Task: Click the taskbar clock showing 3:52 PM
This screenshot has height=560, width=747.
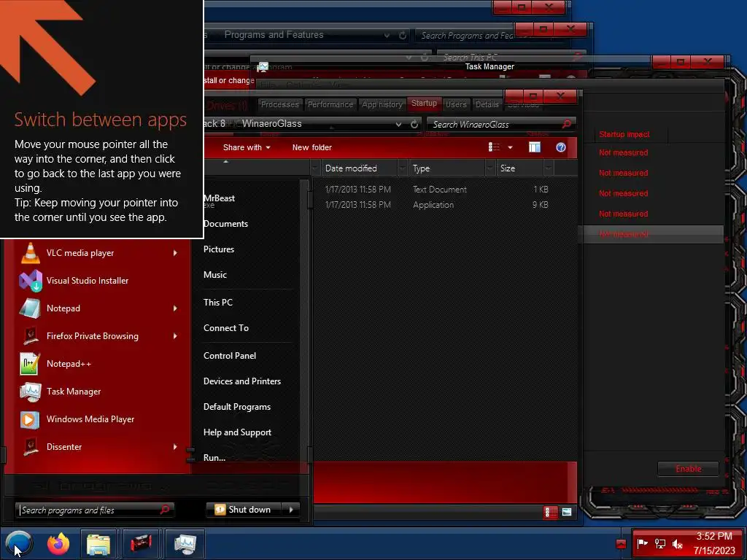Action: point(714,543)
